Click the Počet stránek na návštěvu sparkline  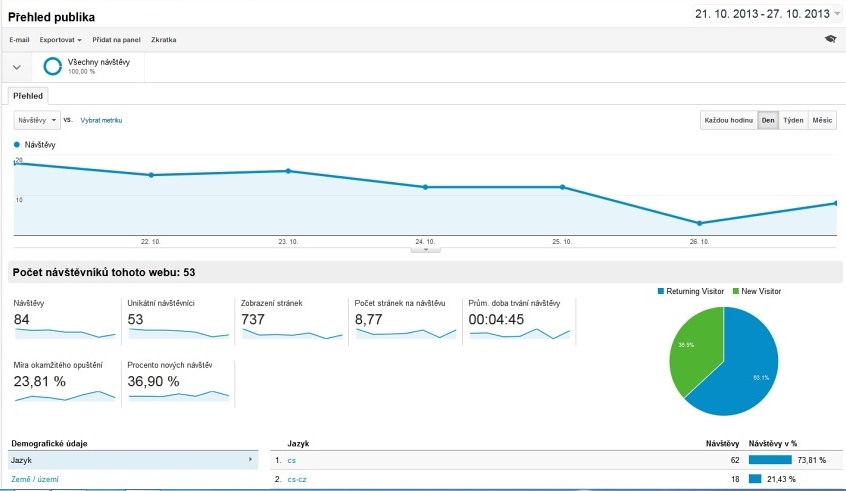[406, 333]
